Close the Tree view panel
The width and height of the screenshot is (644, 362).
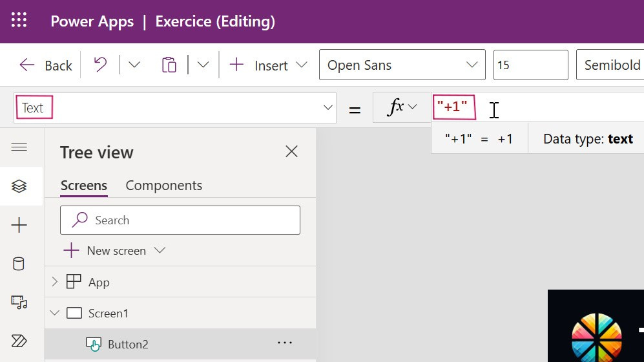[291, 152]
